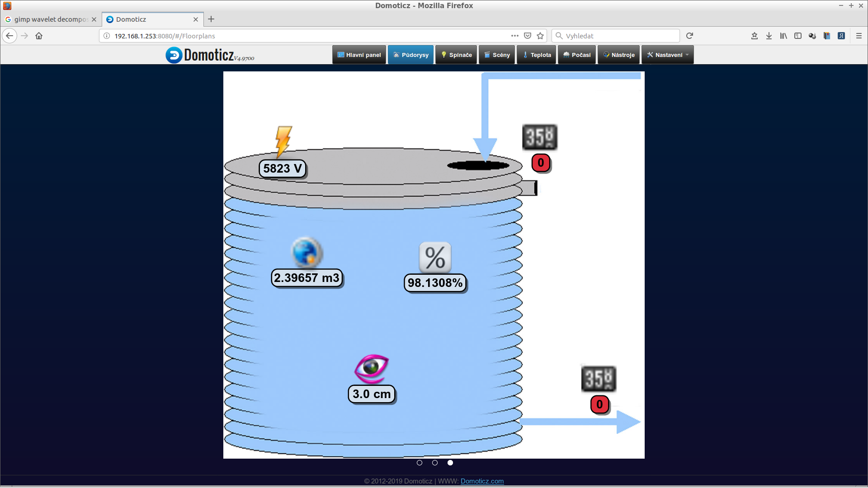
Task: Go to the Hlavní panel dashboard
Action: pyautogui.click(x=359, y=55)
